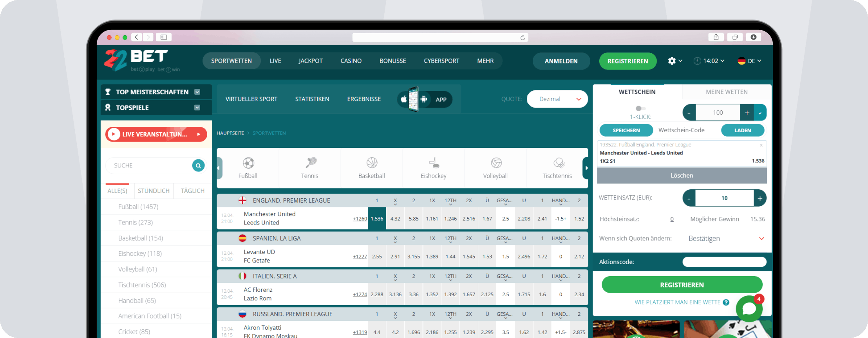The image size is (868, 338).
Task: Switch to STÜNDLICH filter tab
Action: (154, 191)
